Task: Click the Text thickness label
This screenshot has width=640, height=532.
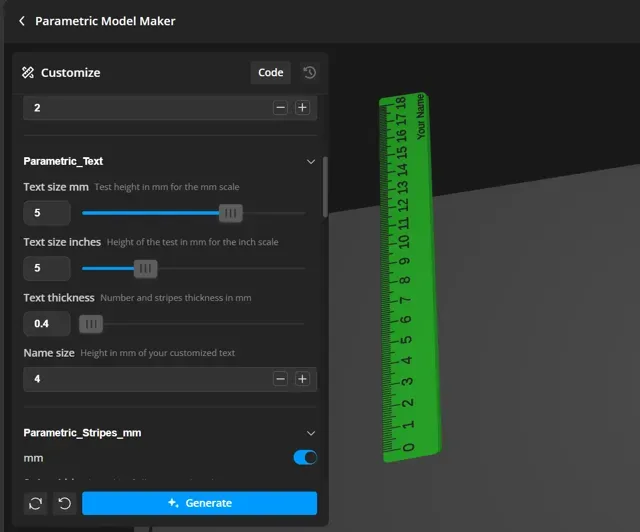Action: click(59, 298)
